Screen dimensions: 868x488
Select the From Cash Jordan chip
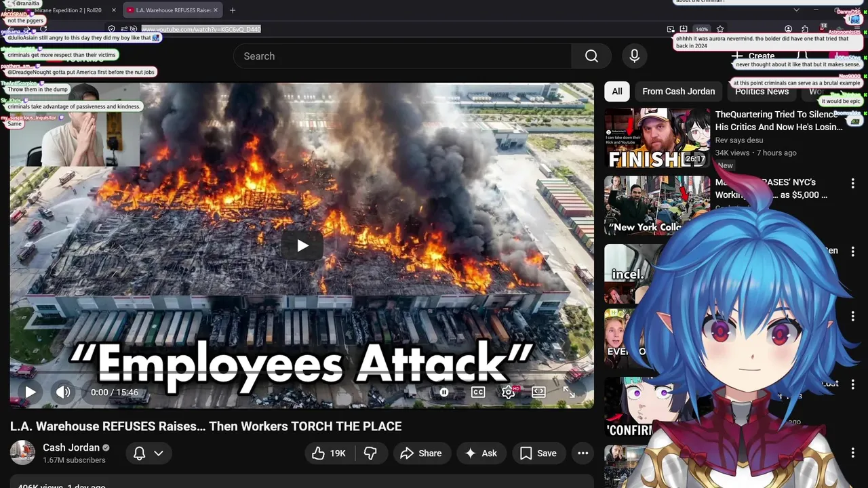[x=678, y=91]
